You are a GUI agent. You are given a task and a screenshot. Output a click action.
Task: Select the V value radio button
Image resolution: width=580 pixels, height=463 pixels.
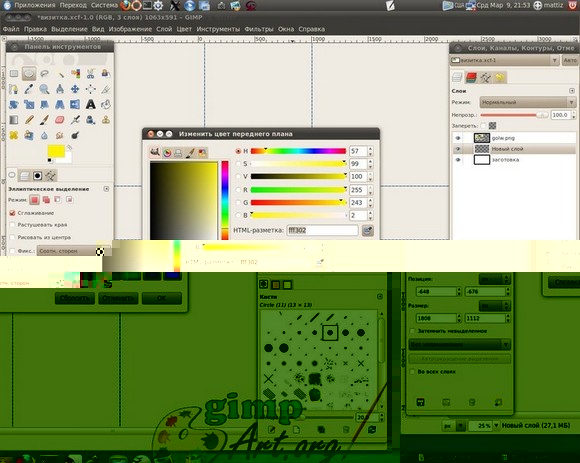(x=238, y=176)
